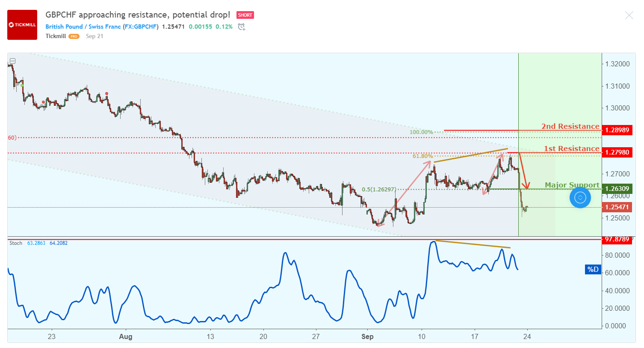Click the 24 date on time axis

pyautogui.click(x=527, y=336)
